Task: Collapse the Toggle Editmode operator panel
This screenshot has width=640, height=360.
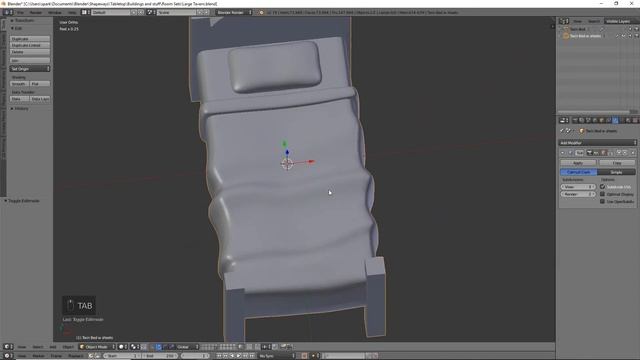Action: [x=22, y=201]
